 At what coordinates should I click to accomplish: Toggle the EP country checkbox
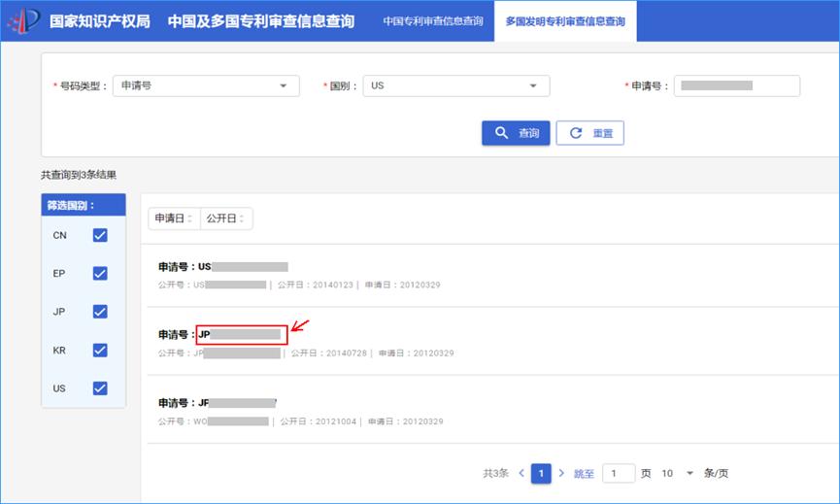[100, 273]
